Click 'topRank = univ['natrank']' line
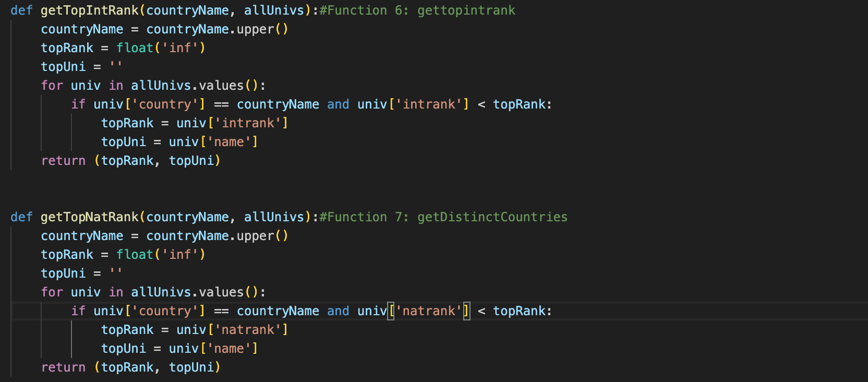 [x=195, y=330]
